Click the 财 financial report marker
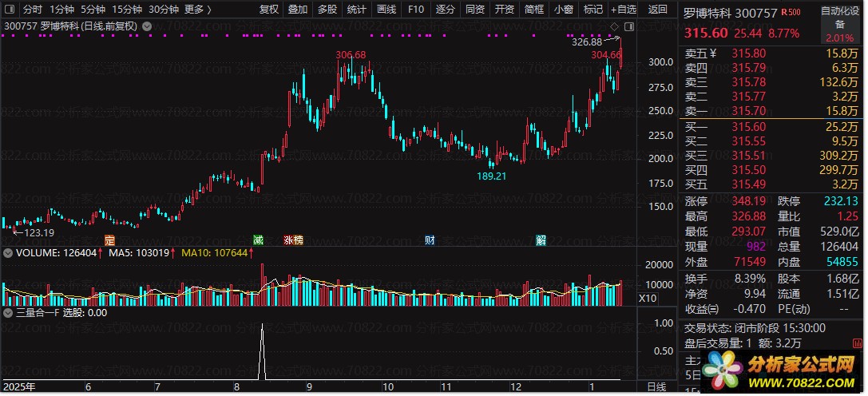The width and height of the screenshot is (868, 396). click(430, 240)
